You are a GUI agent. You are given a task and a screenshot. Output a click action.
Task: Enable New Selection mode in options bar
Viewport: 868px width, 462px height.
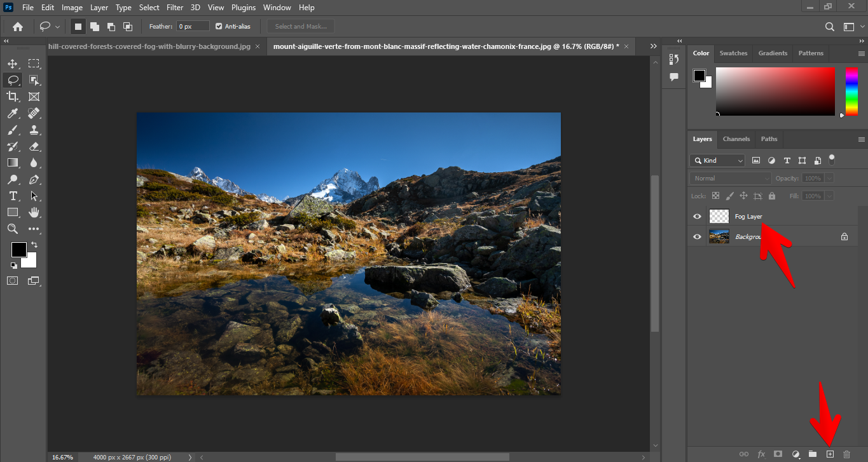[78, 27]
